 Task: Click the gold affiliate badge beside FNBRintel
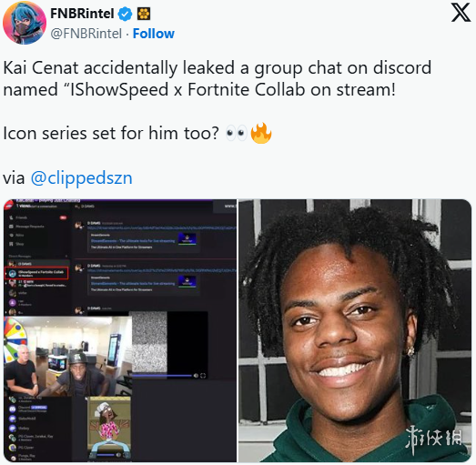pyautogui.click(x=144, y=14)
